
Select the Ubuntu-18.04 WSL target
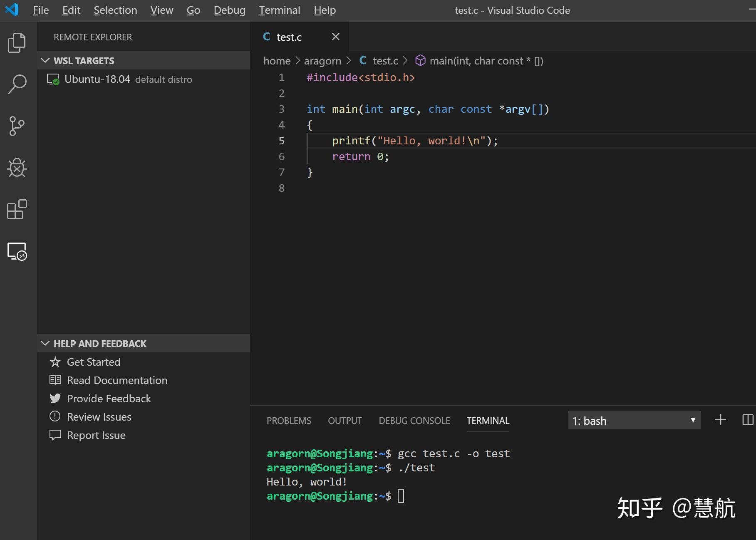click(x=97, y=79)
